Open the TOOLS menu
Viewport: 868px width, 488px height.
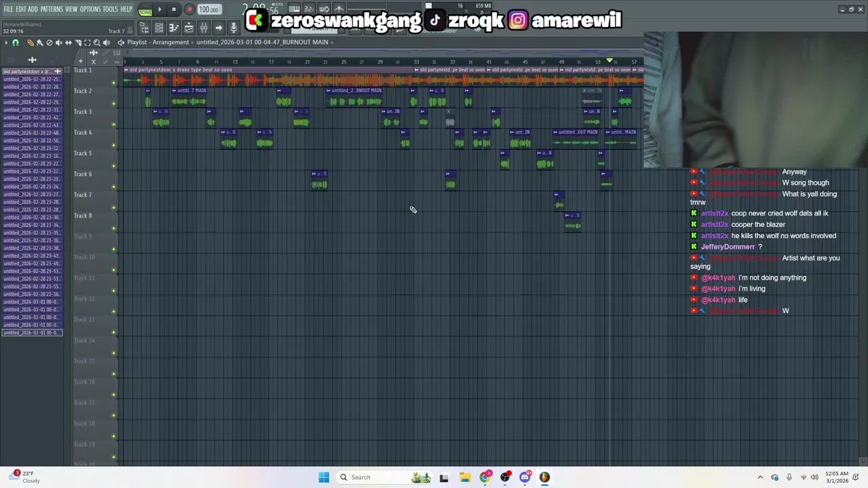110,9
